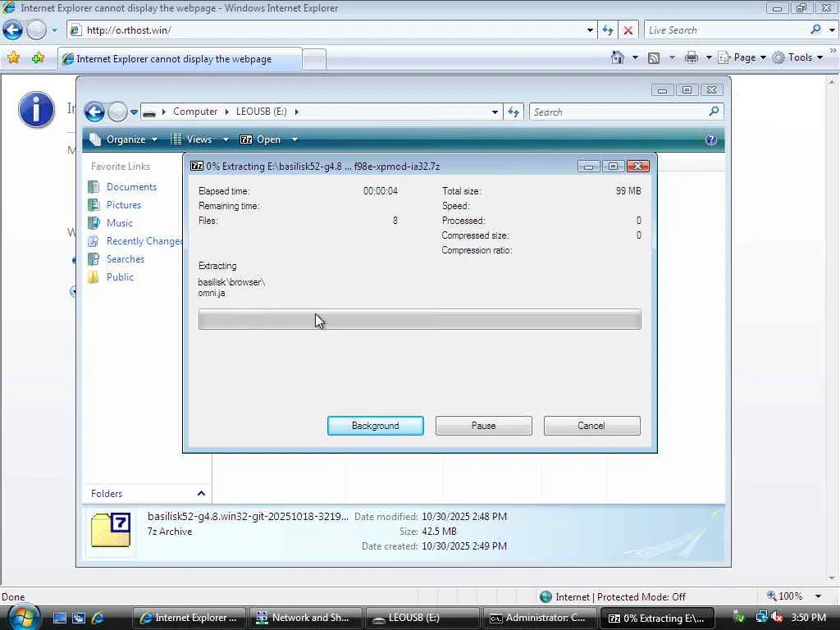
Task: Click Internet Explorer forward button
Action: (x=36, y=30)
